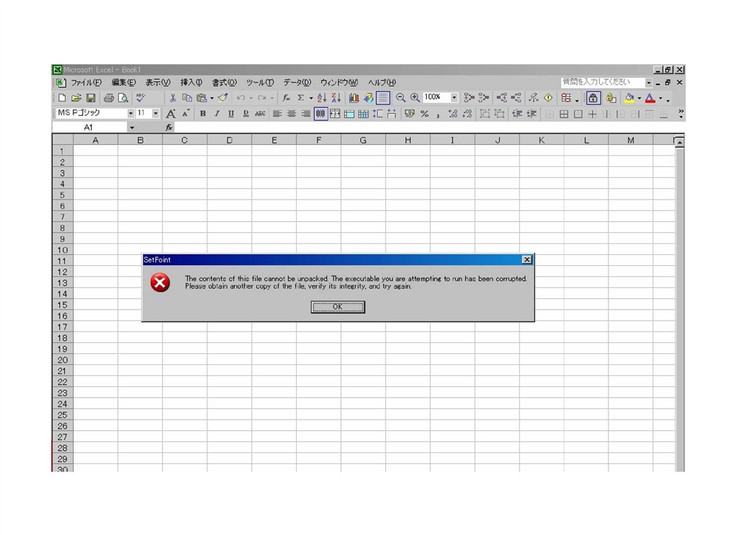Toggle Double Underline formatting
756x535 pixels.
tap(245, 114)
